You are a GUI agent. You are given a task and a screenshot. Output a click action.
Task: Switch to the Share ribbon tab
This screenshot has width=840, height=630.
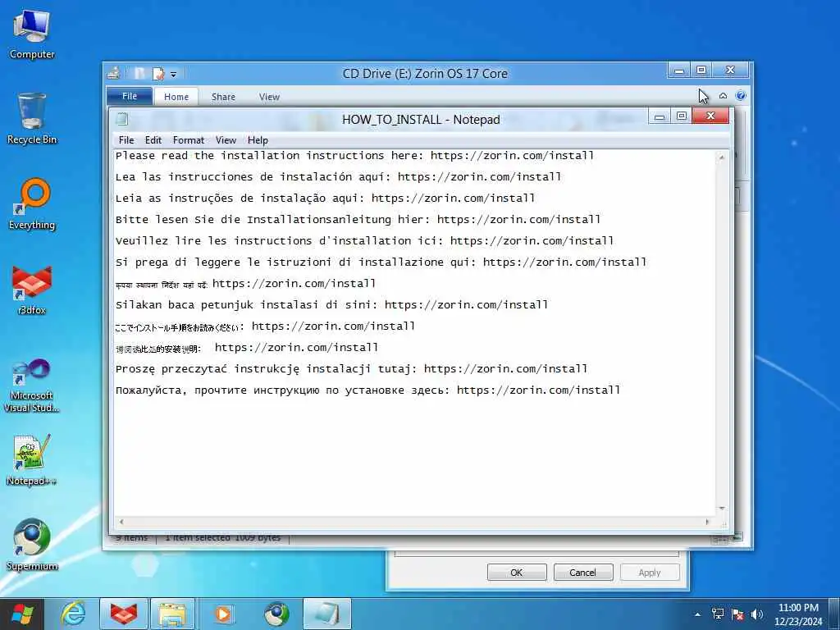click(223, 97)
